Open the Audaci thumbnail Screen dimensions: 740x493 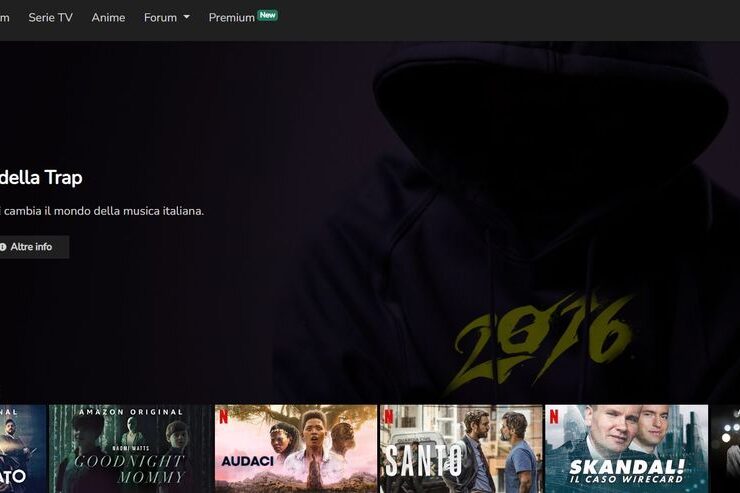click(x=296, y=449)
